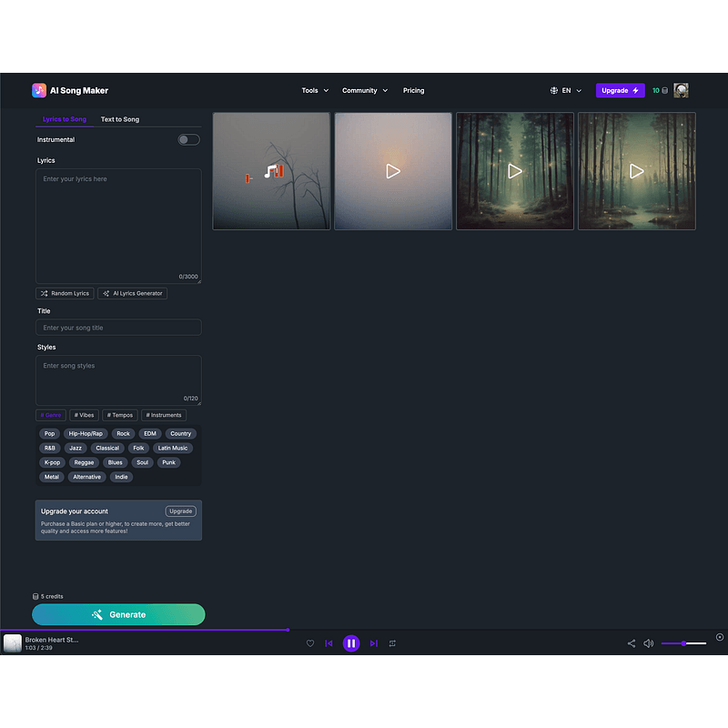Viewport: 728px width, 728px height.
Task: Add the Classical genre tag
Action: point(107,448)
